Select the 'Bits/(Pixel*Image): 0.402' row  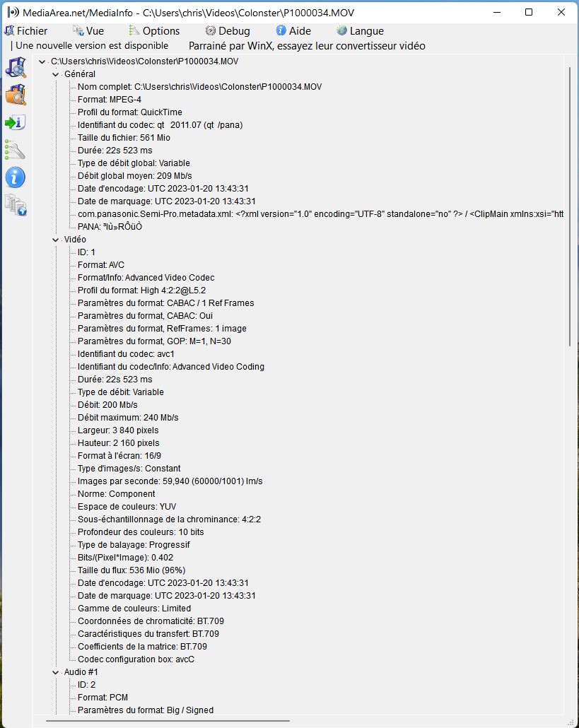point(125,558)
